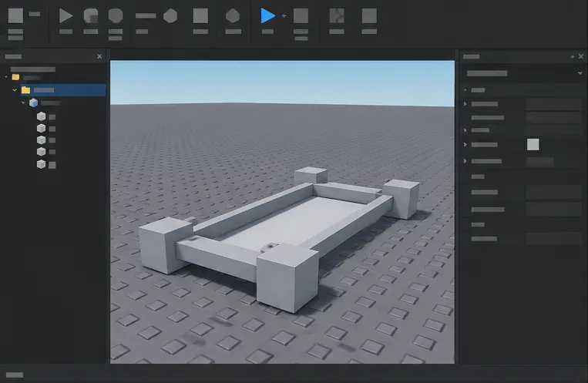Click the wide horizontal bar icon in the toolbar
The height and width of the screenshot is (383, 588).
point(146,15)
